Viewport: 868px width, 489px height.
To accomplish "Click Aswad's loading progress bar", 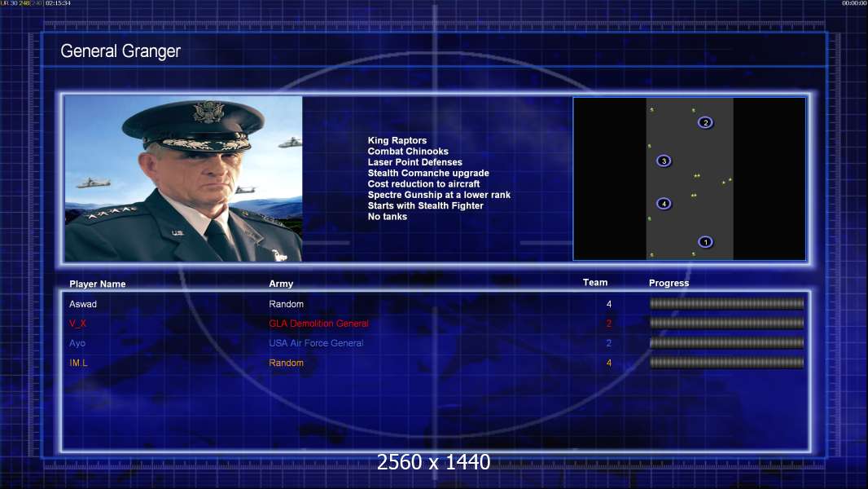I will tap(727, 303).
